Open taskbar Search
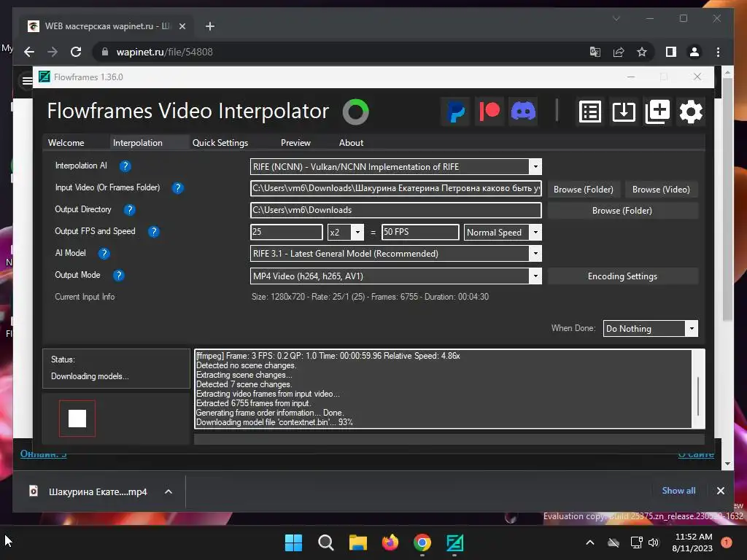This screenshot has width=747, height=560. (x=326, y=542)
